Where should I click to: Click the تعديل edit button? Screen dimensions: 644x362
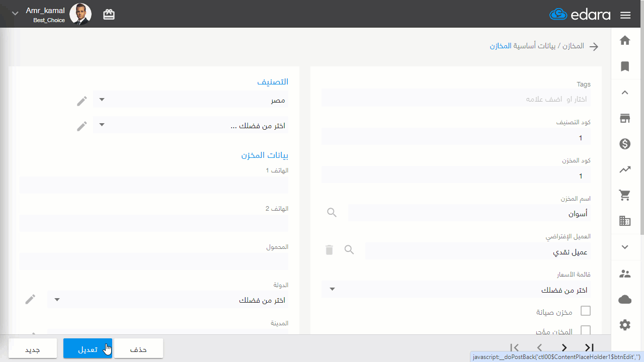click(88, 348)
